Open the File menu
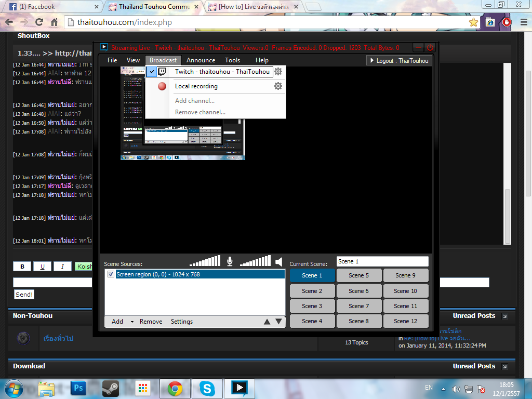The height and width of the screenshot is (399, 532). point(112,60)
